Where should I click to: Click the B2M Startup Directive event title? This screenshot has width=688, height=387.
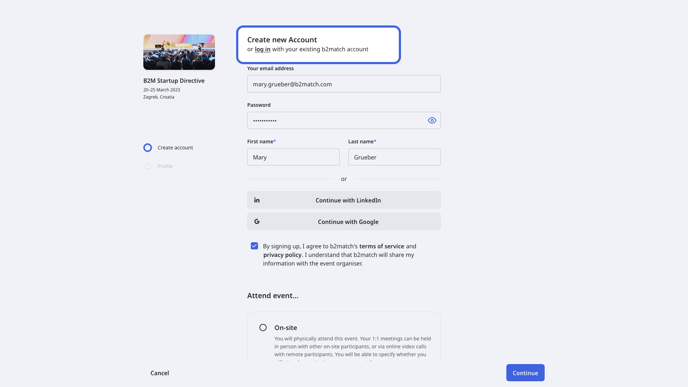point(174,81)
